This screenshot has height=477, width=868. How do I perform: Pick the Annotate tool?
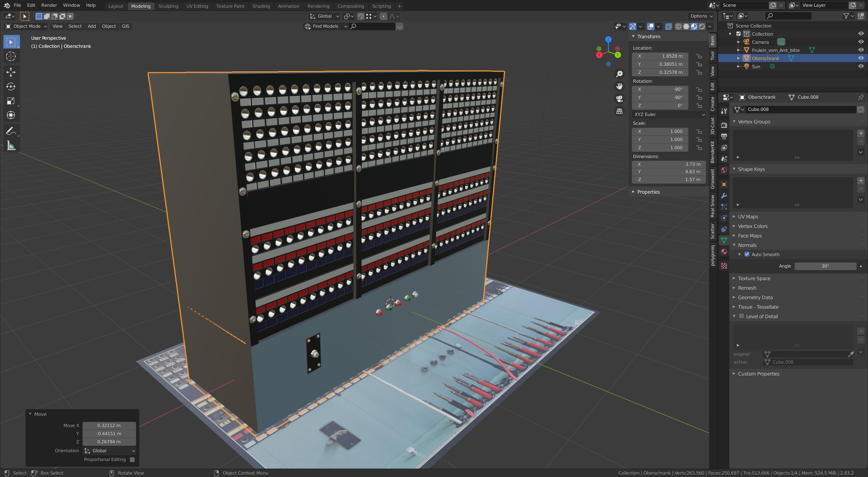click(11, 131)
